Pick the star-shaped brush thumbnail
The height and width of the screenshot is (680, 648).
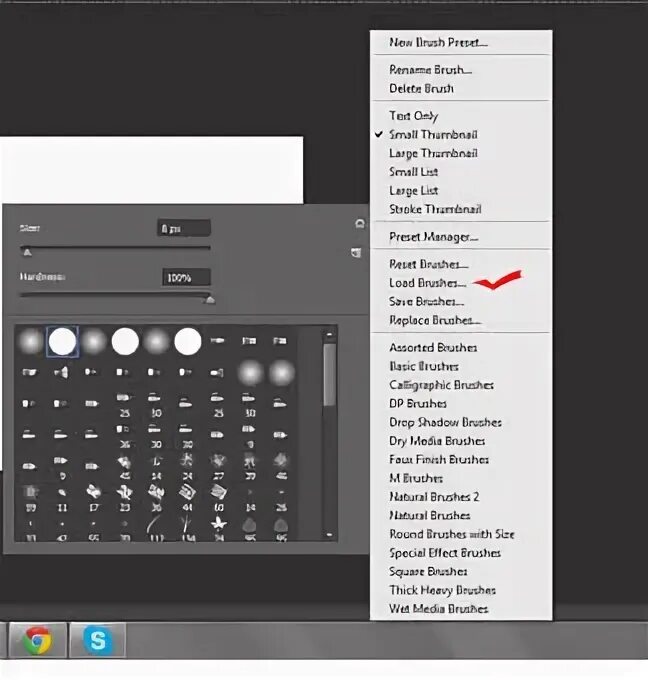click(219, 524)
